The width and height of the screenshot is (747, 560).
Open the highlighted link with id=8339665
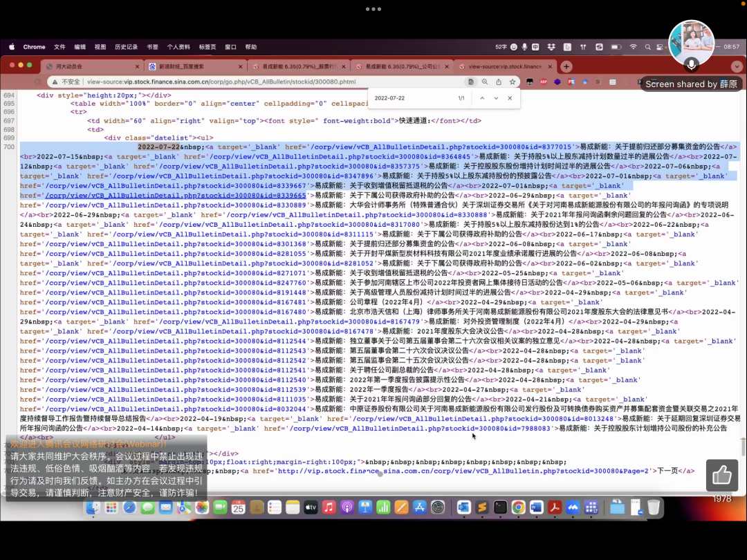coord(176,196)
